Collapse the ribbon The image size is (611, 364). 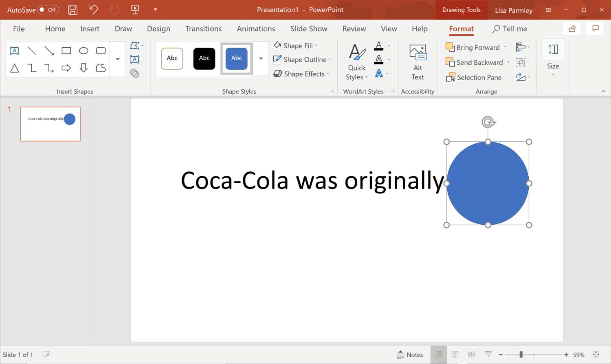click(603, 91)
